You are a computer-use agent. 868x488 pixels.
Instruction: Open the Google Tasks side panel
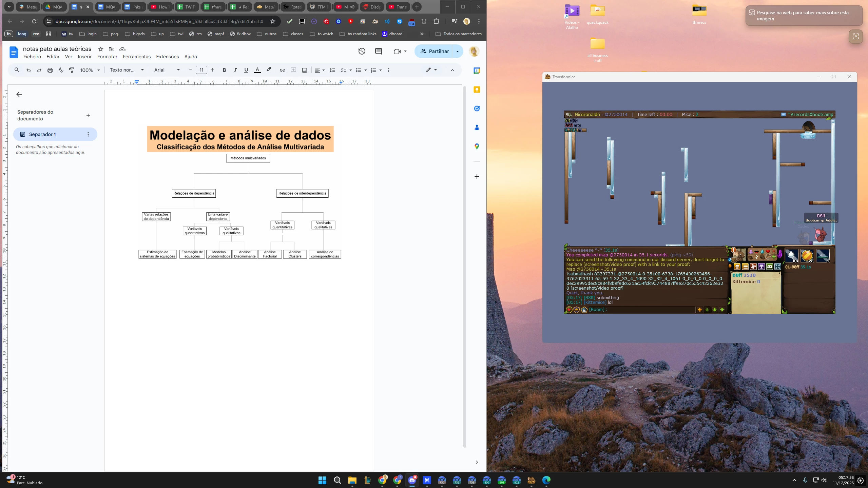[x=477, y=109]
